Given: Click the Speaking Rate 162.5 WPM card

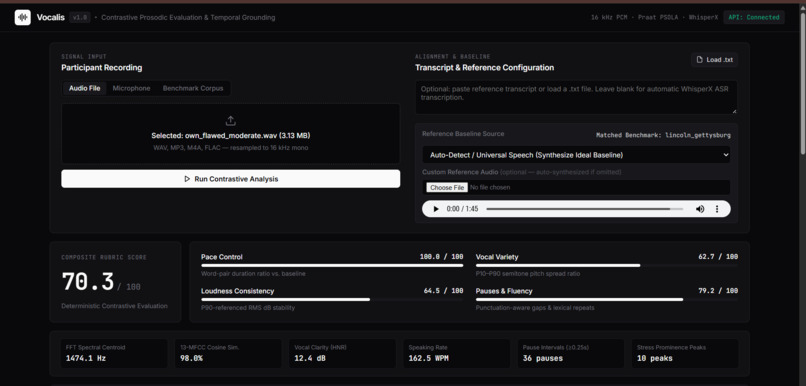Looking at the screenshot, I should (456, 353).
